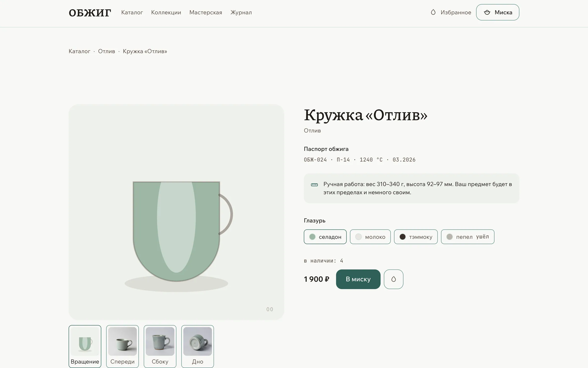
Task: Navigate to Отлив breadcrumb
Action: [x=107, y=51]
